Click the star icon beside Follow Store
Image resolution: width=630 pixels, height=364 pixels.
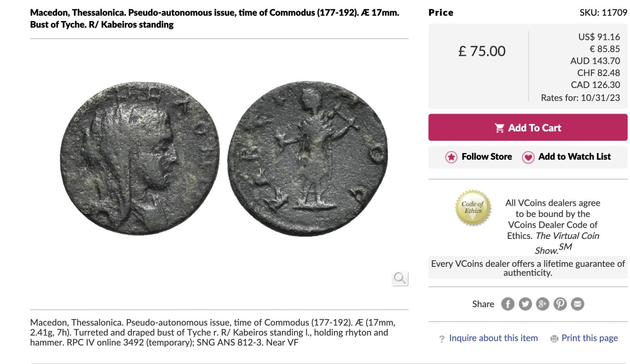point(451,157)
